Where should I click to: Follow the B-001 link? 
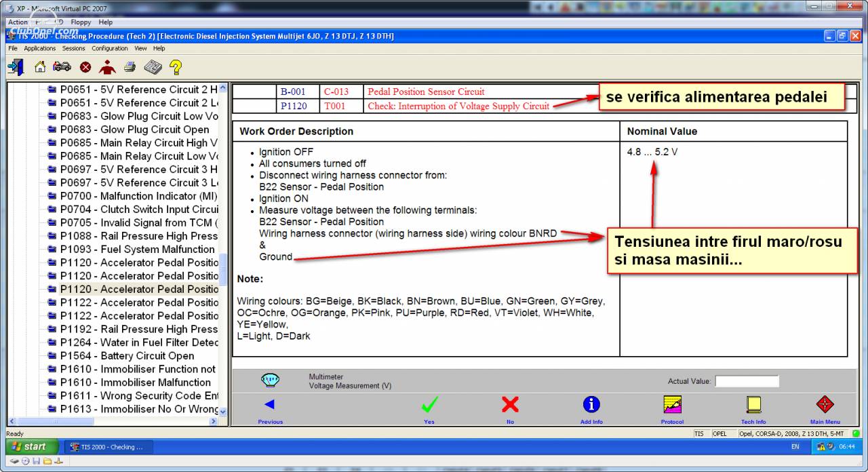[293, 92]
